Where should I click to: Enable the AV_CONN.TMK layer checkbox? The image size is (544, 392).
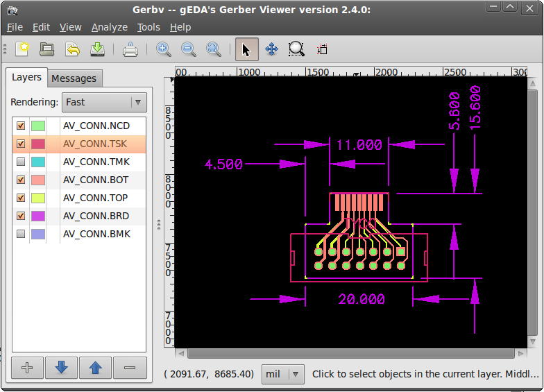click(21, 162)
